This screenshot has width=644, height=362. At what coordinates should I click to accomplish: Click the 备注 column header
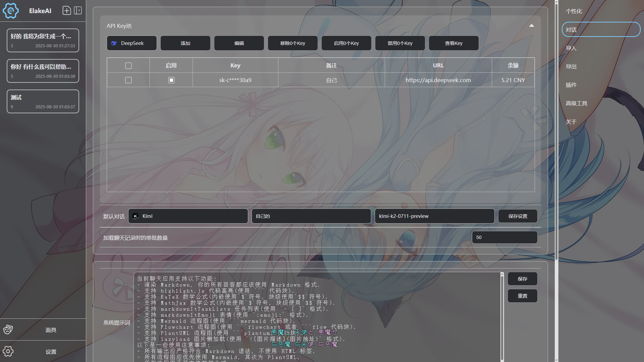[331, 66]
